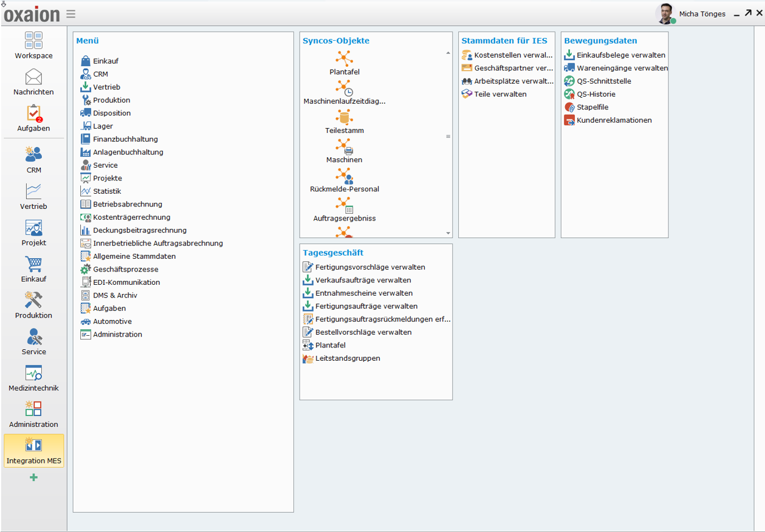Toggle the hamburger menu beside oxaion logo

pyautogui.click(x=71, y=14)
